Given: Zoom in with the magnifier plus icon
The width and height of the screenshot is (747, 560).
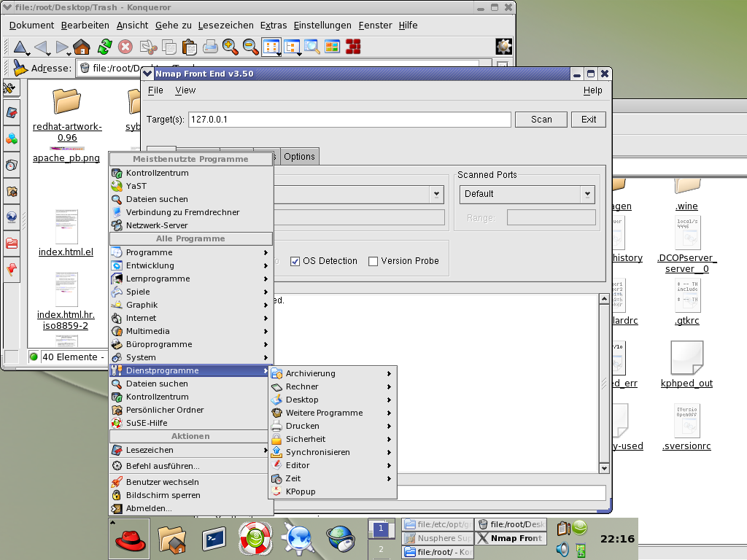Looking at the screenshot, I should [230, 47].
